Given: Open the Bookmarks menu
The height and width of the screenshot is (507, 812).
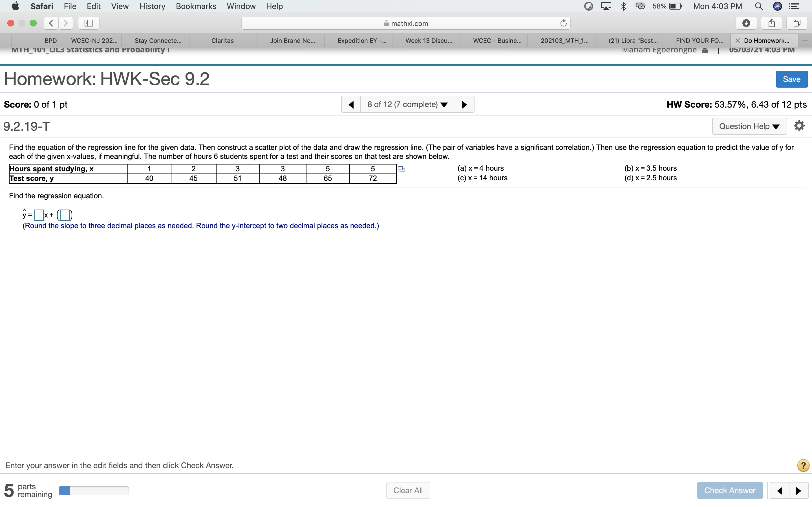Looking at the screenshot, I should pos(196,6).
